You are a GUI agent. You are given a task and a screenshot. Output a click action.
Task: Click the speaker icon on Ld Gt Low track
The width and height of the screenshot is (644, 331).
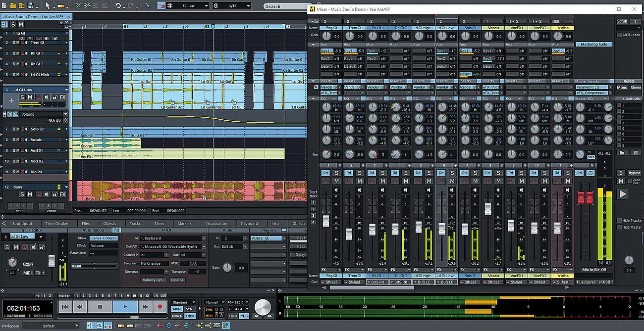point(47,97)
